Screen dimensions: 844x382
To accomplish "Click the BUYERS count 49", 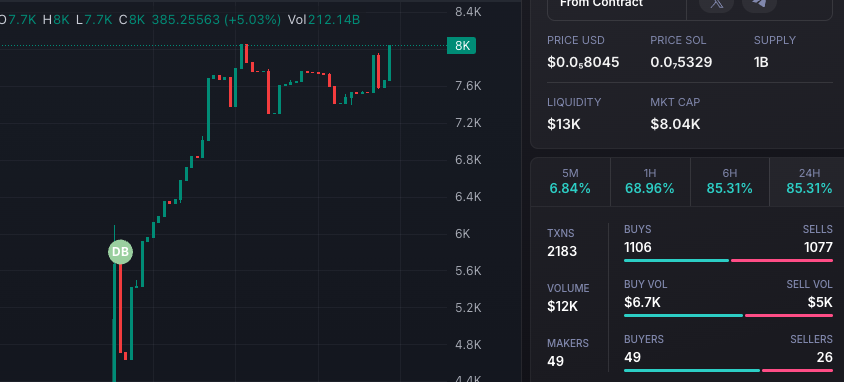I will 632,357.
